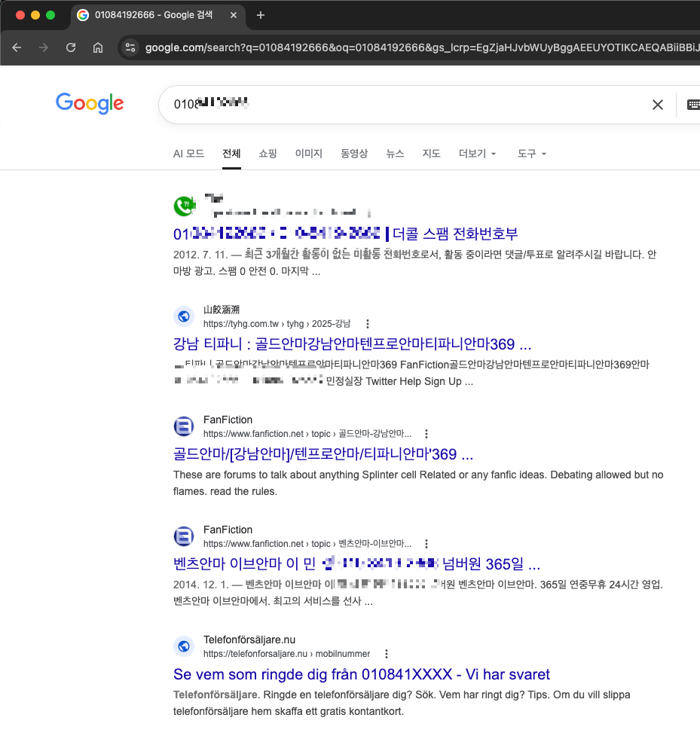Open the browser home page
The width and height of the screenshot is (700, 739).
pos(97,47)
